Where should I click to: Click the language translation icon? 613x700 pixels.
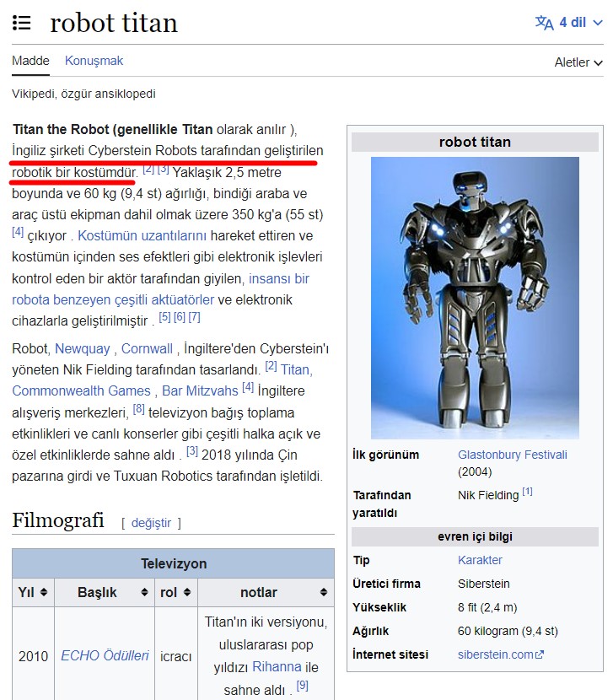tap(544, 22)
